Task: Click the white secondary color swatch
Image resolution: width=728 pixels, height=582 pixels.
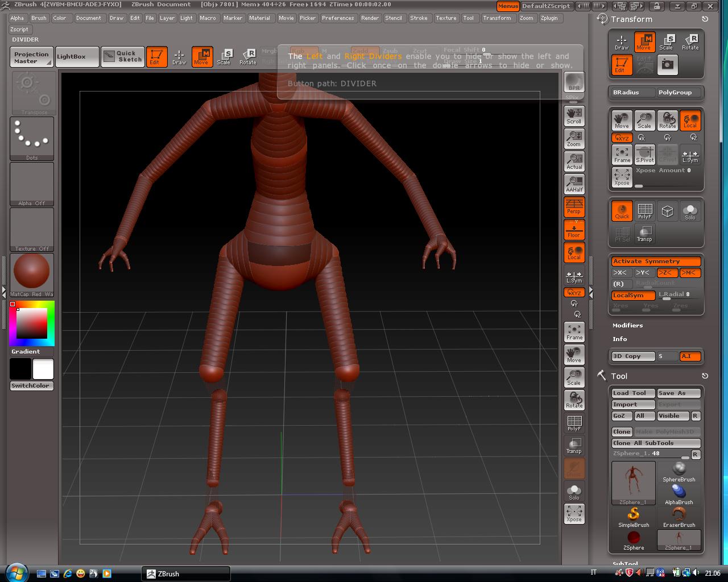Action: coord(43,369)
